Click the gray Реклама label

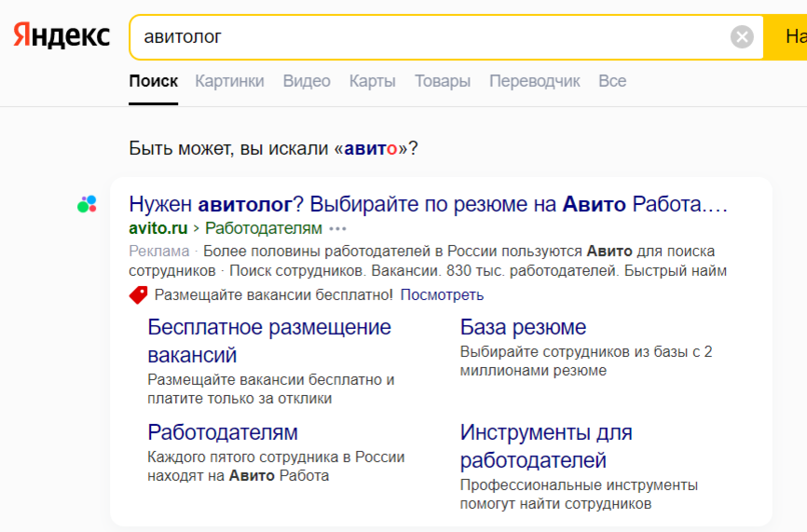coord(159,251)
